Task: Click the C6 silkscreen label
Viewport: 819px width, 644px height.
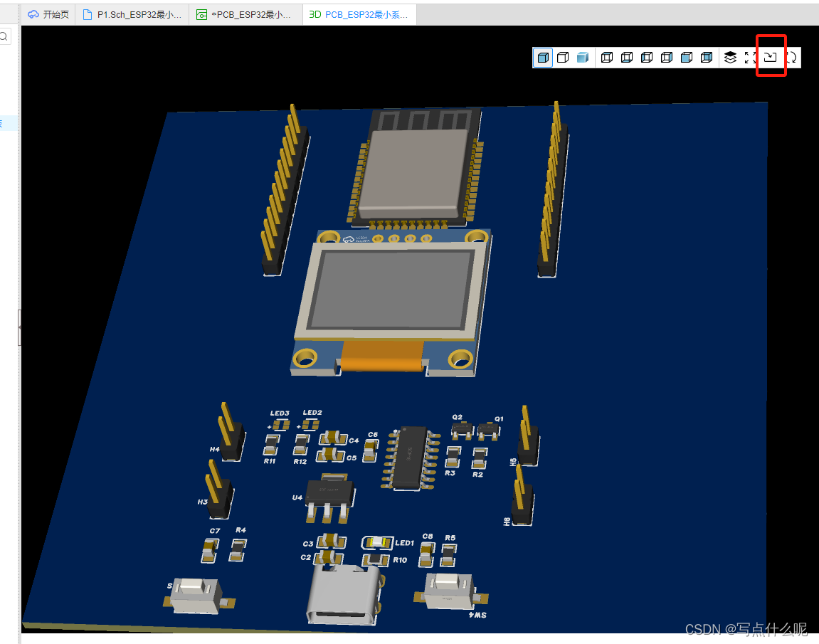Action: coord(372,435)
